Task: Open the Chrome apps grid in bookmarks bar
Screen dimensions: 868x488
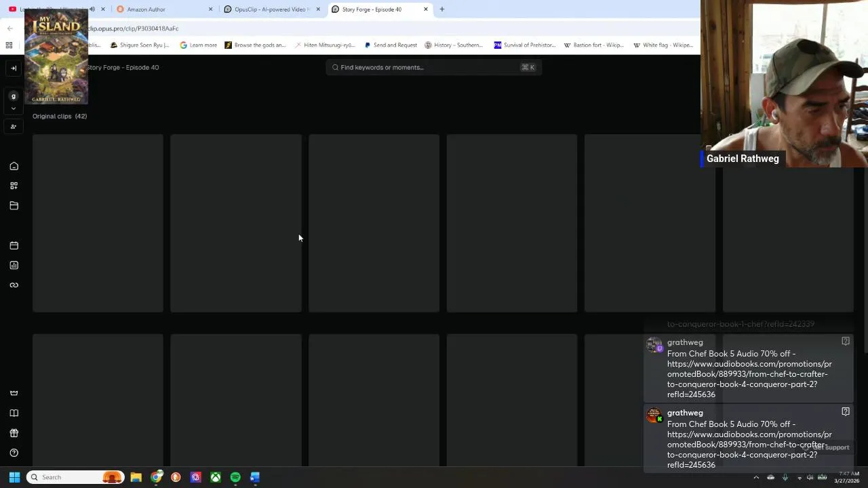Action: 9,45
